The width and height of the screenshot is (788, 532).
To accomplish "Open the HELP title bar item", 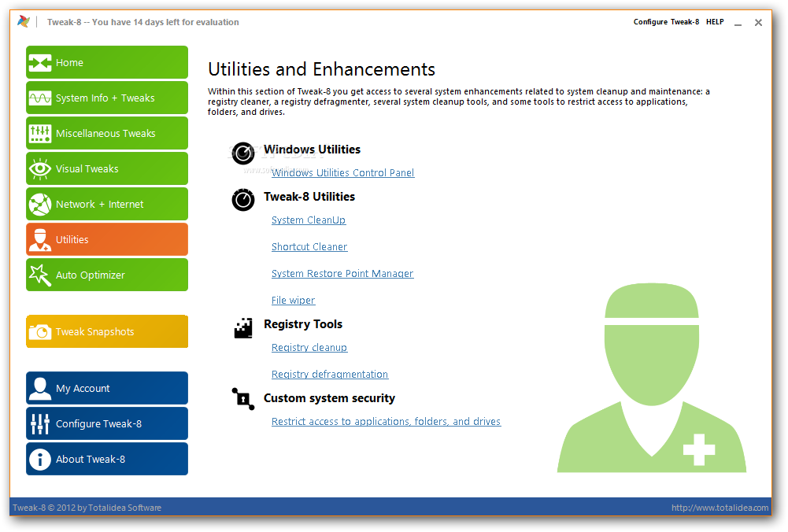I will (x=715, y=22).
